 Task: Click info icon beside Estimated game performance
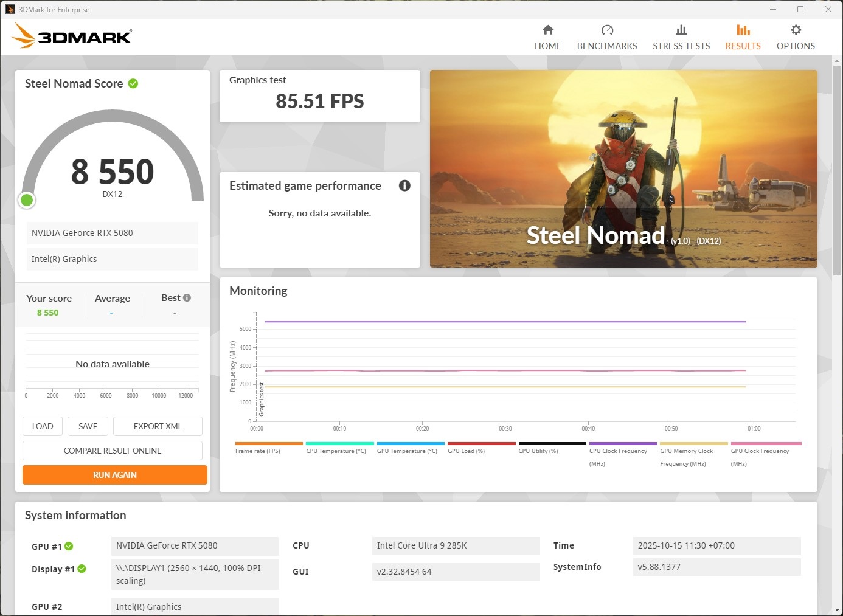(x=404, y=185)
